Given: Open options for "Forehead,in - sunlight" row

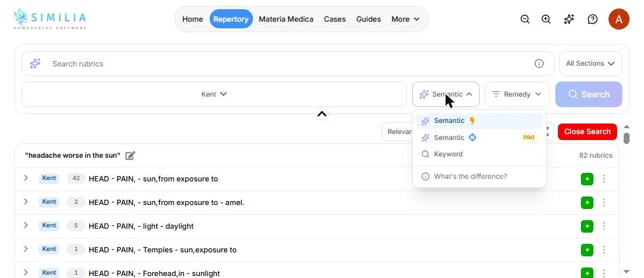Looking at the screenshot, I should coord(604,273).
